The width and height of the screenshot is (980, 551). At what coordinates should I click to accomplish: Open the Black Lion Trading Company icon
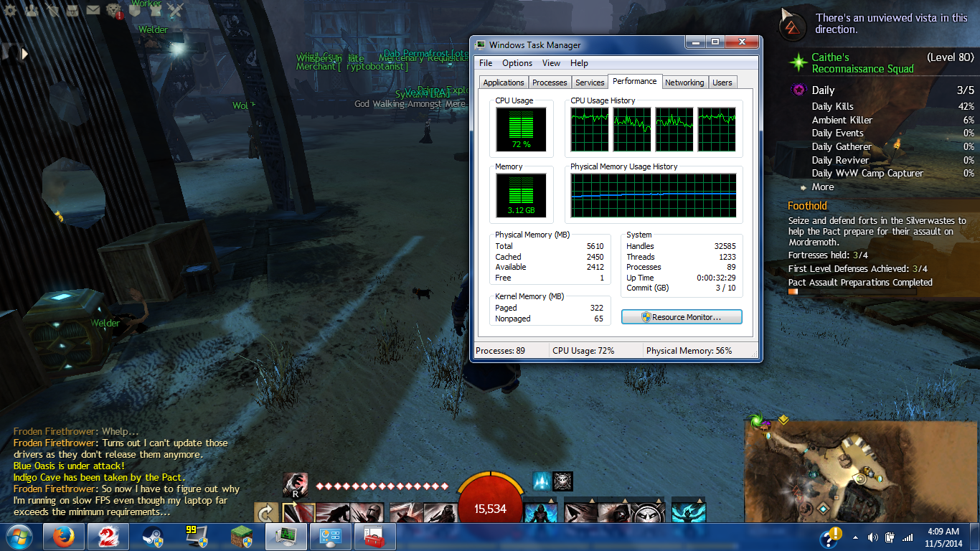coord(113,10)
